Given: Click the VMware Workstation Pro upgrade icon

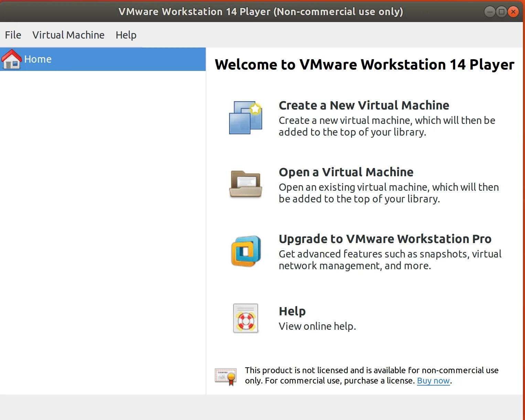Looking at the screenshot, I should (x=246, y=251).
